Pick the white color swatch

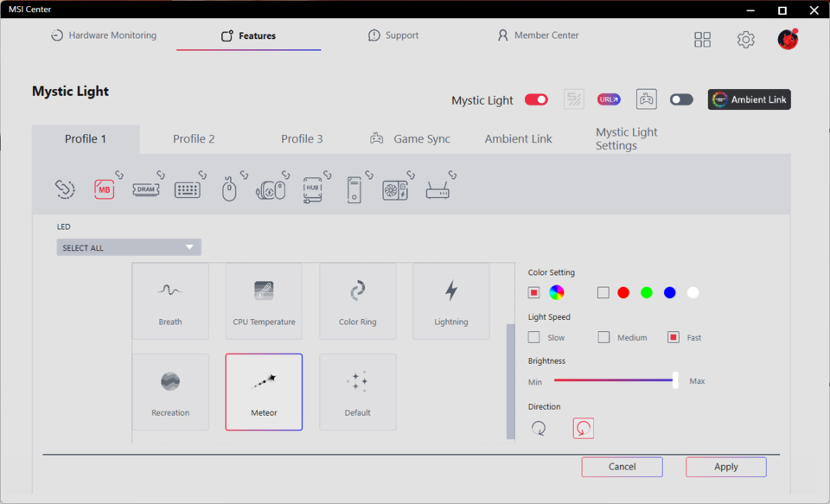(x=693, y=292)
